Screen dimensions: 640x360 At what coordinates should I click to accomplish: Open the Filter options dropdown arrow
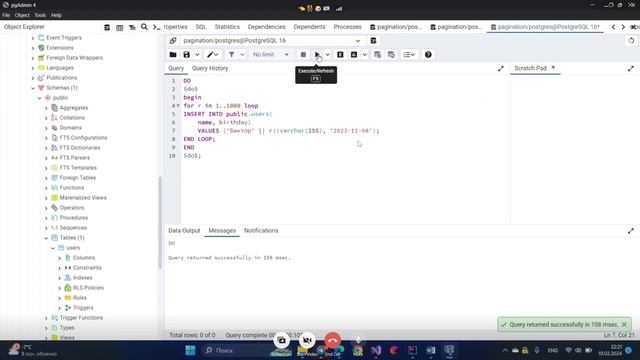coord(242,55)
